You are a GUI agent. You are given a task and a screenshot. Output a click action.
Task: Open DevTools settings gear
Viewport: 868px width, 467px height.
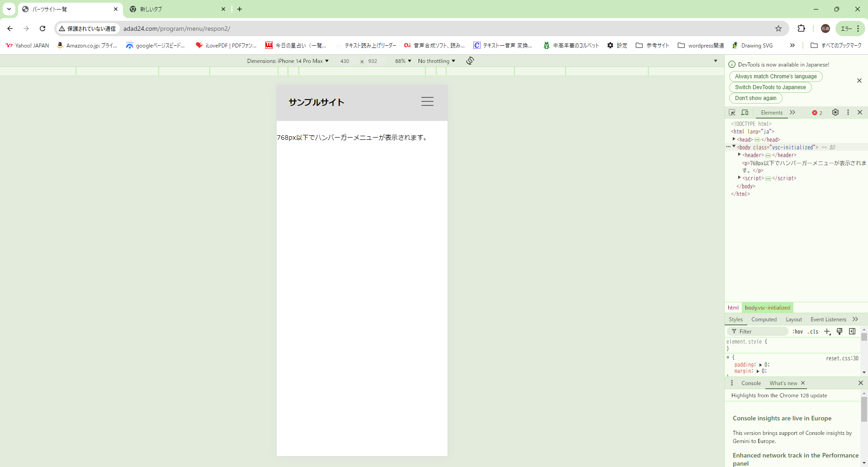835,112
